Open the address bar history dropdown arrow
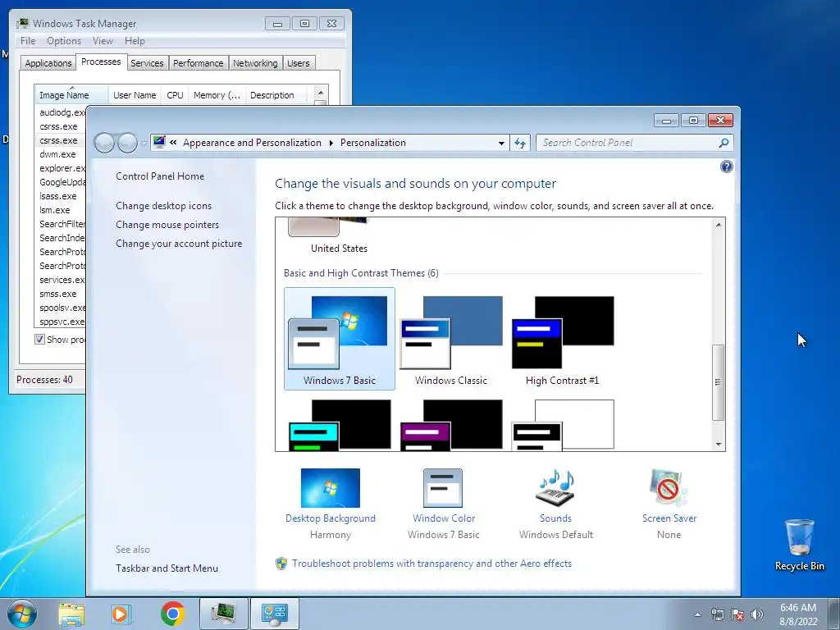Screen dimensions: 840x630 [501, 143]
